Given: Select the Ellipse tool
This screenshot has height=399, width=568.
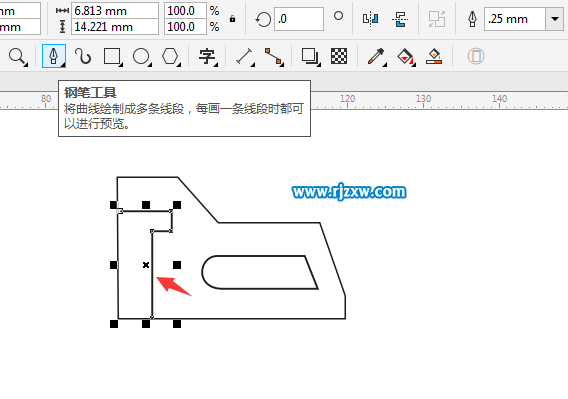Looking at the screenshot, I should (x=141, y=56).
